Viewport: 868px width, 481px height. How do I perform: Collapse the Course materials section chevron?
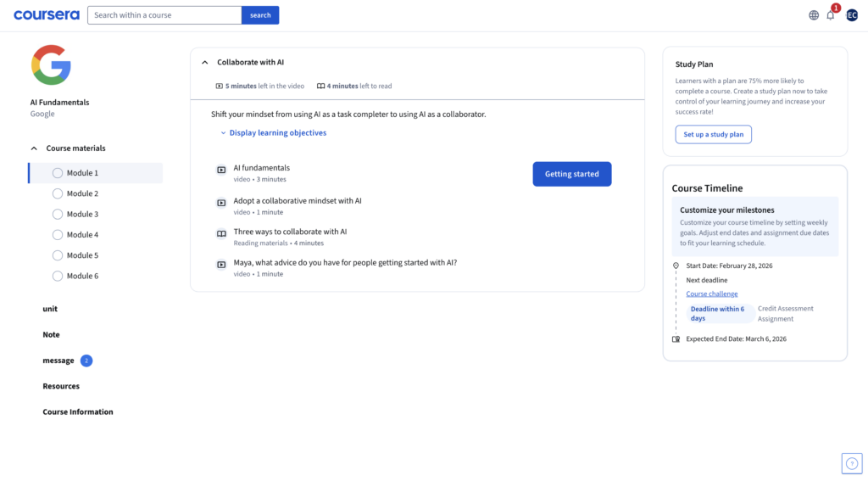pyautogui.click(x=34, y=148)
